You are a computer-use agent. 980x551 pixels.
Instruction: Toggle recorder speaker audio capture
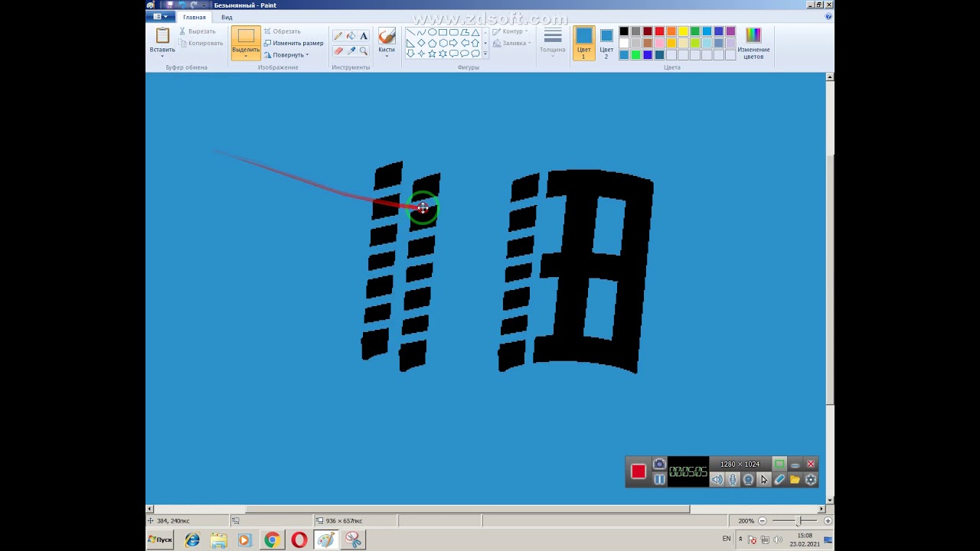coord(717,480)
